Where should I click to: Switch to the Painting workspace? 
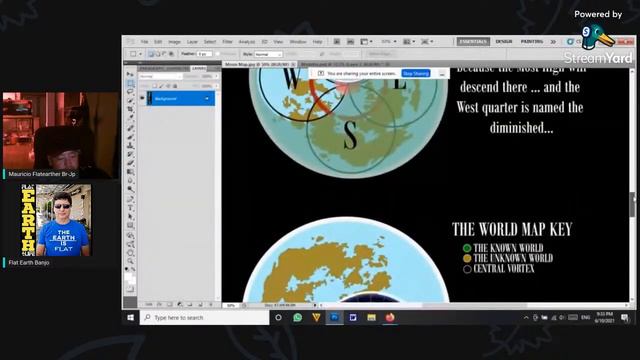(532, 42)
